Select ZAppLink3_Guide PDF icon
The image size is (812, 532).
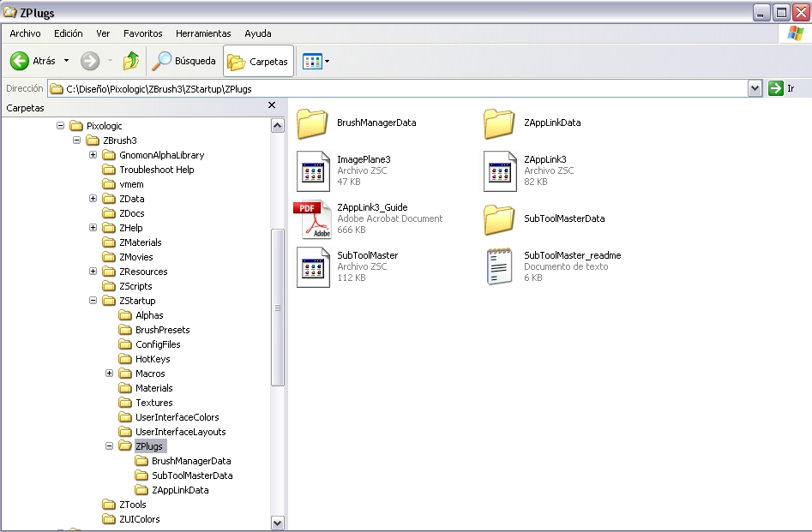click(x=312, y=219)
